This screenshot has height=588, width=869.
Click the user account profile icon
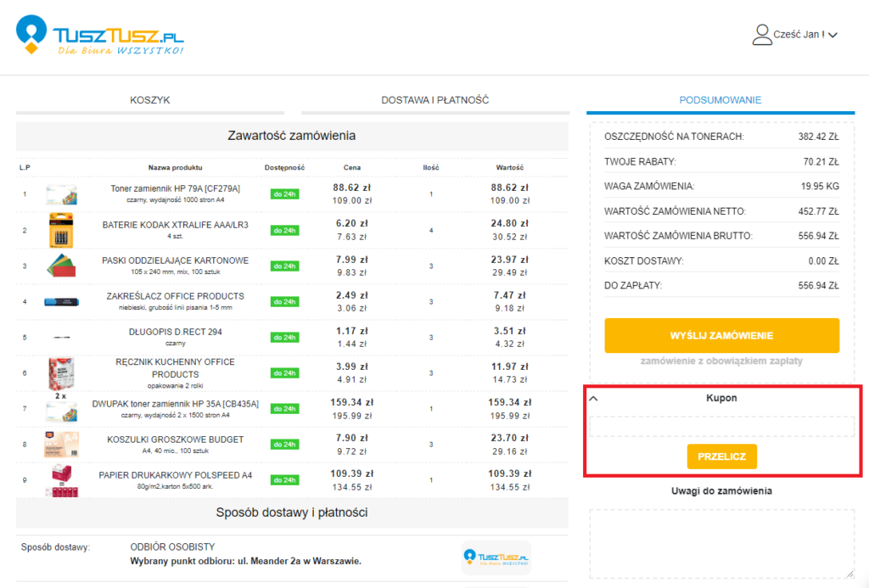[x=761, y=35]
